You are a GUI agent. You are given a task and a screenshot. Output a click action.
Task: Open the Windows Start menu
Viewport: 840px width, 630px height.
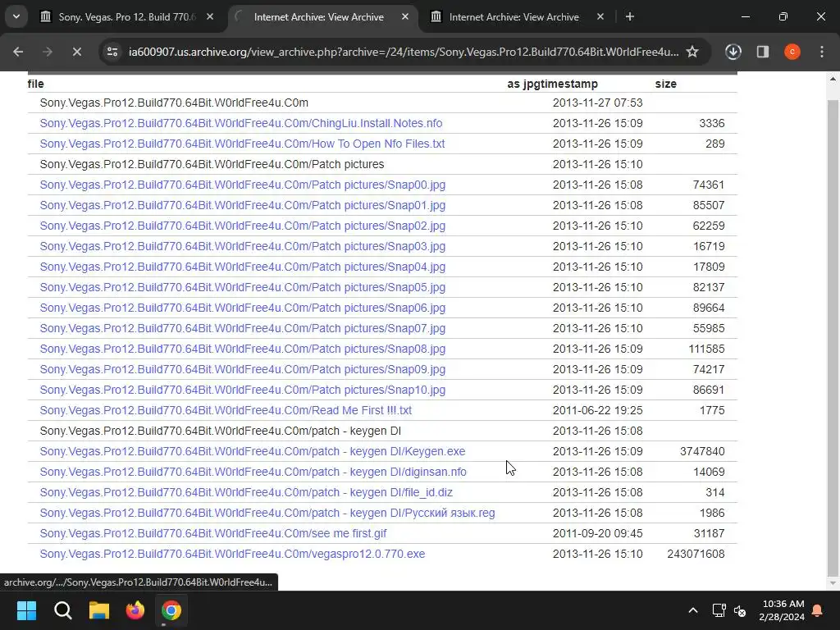(x=26, y=610)
